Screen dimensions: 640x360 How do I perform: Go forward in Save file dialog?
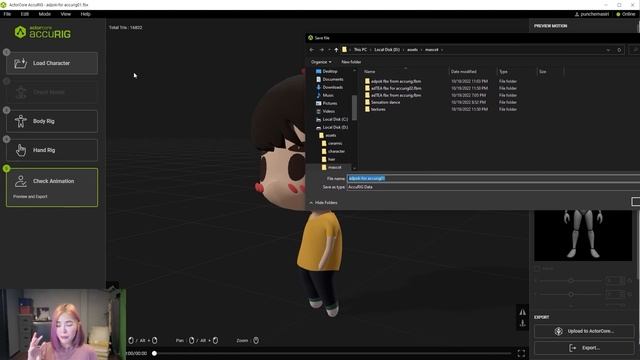coord(322,50)
